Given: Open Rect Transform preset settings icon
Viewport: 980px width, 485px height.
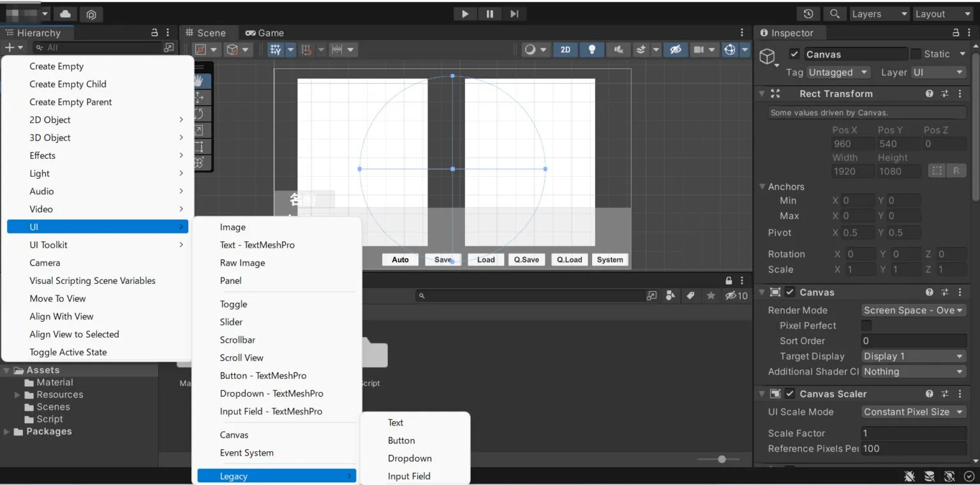Looking at the screenshot, I should click(x=945, y=94).
